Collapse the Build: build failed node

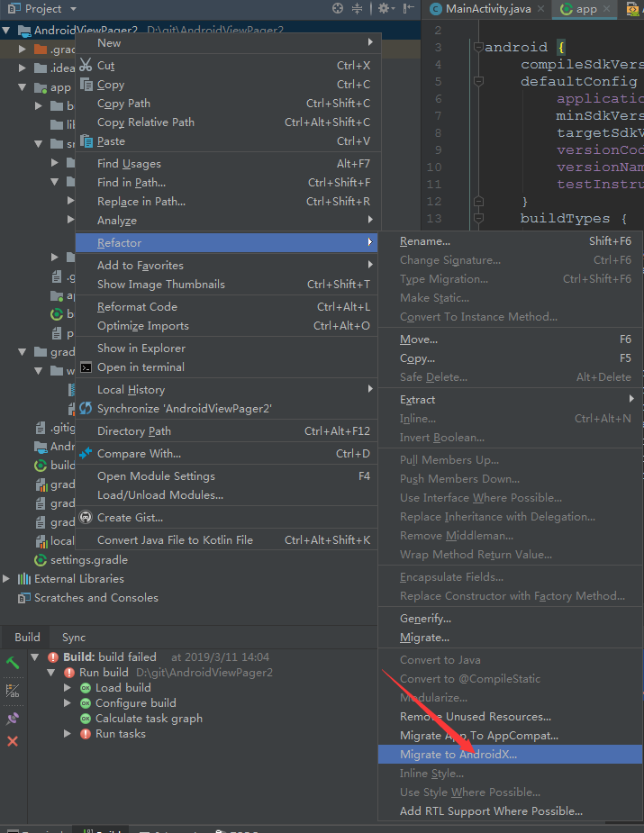coord(35,657)
